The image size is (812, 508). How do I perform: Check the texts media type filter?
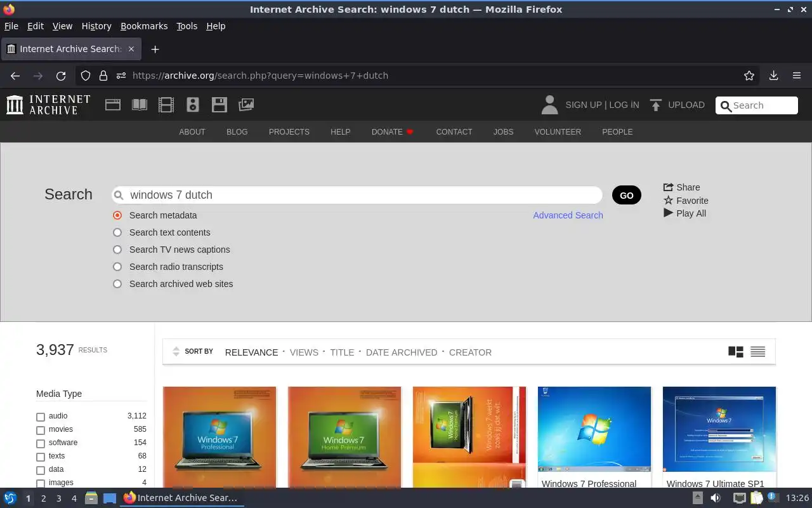(x=41, y=457)
